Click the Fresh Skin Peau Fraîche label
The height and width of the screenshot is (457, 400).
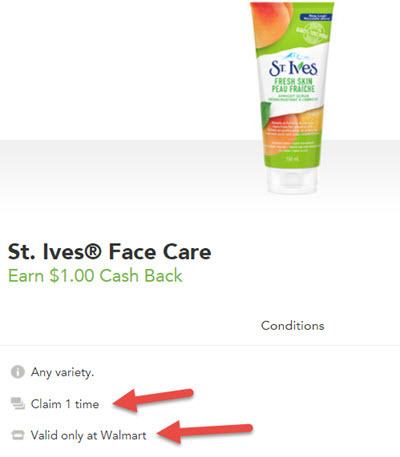pyautogui.click(x=293, y=85)
